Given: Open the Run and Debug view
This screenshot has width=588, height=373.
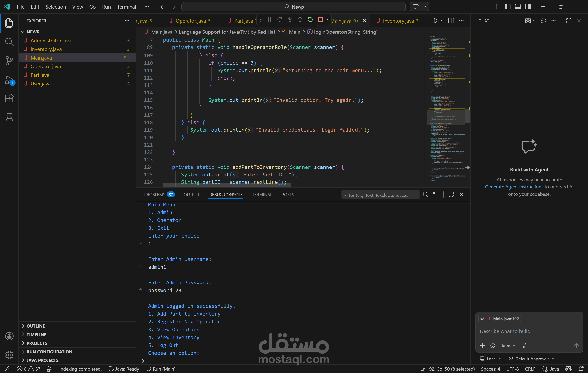Looking at the screenshot, I should (x=9, y=80).
